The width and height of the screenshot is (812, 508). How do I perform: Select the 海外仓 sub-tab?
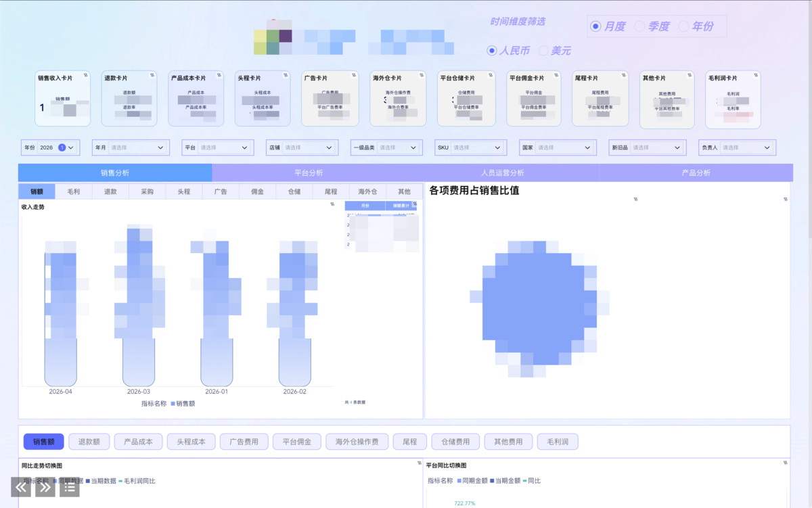point(367,191)
